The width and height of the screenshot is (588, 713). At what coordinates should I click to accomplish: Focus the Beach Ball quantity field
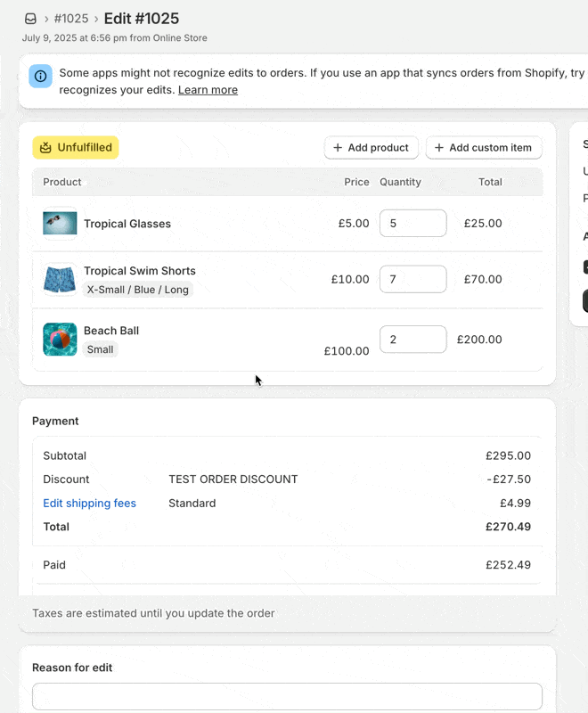412,340
